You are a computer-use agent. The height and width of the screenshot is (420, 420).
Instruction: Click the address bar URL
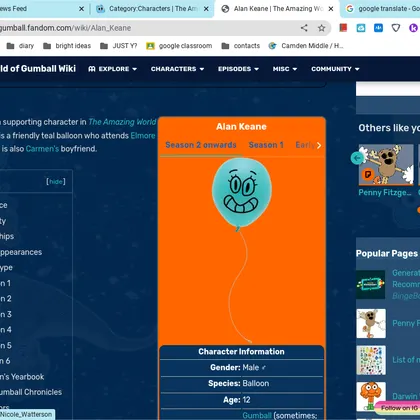[x=65, y=28]
